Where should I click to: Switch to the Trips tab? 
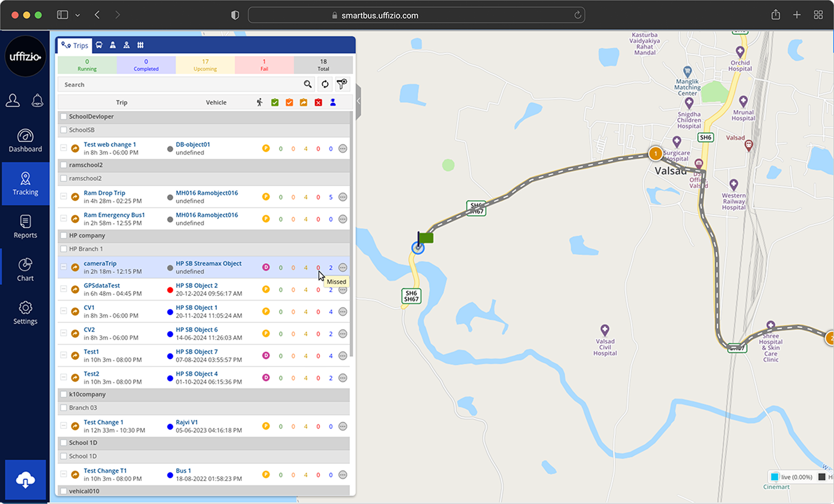coord(75,45)
